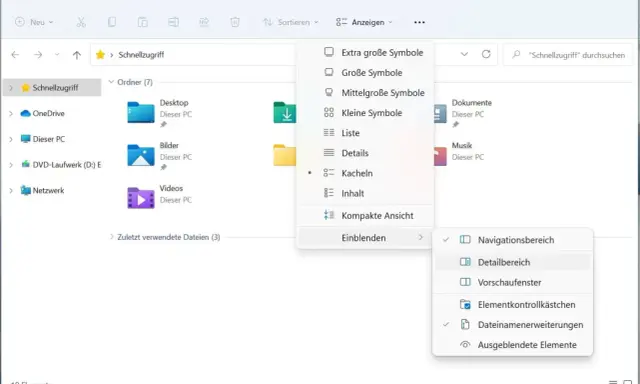Choose Mittelgroße Symbole view

click(x=365, y=93)
